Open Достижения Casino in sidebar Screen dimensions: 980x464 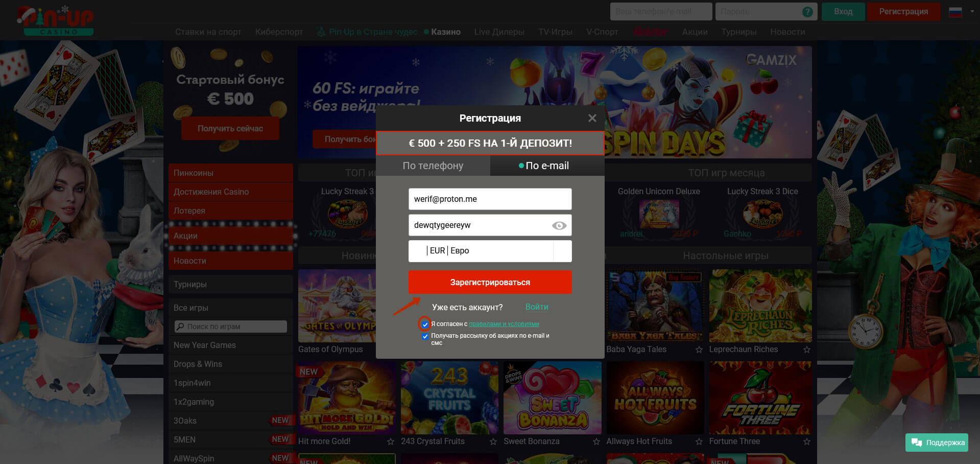point(231,192)
